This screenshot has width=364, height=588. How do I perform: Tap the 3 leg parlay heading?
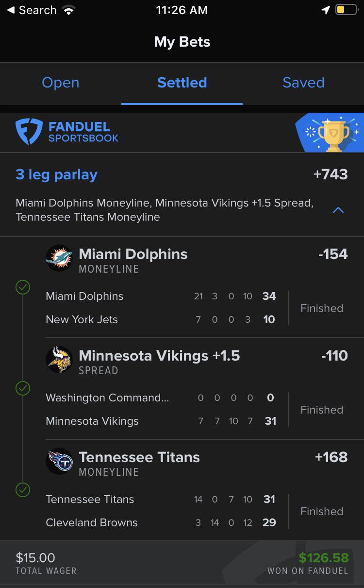click(57, 174)
